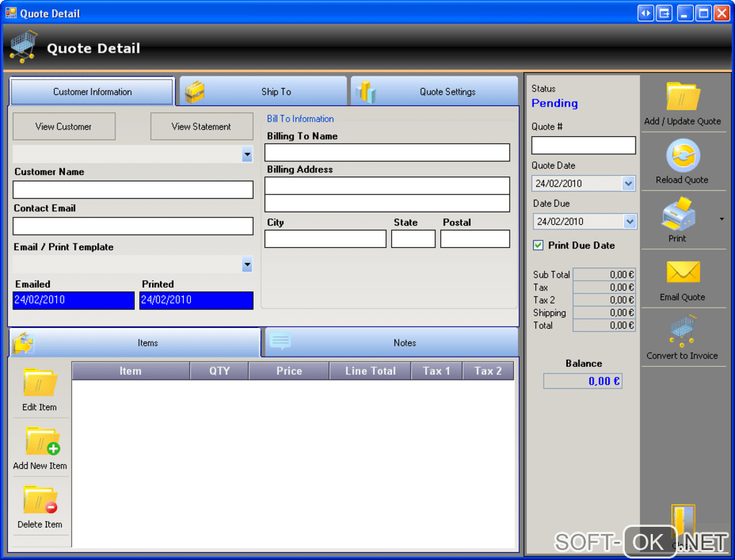Toggle the Print Due Date checkbox

click(538, 245)
